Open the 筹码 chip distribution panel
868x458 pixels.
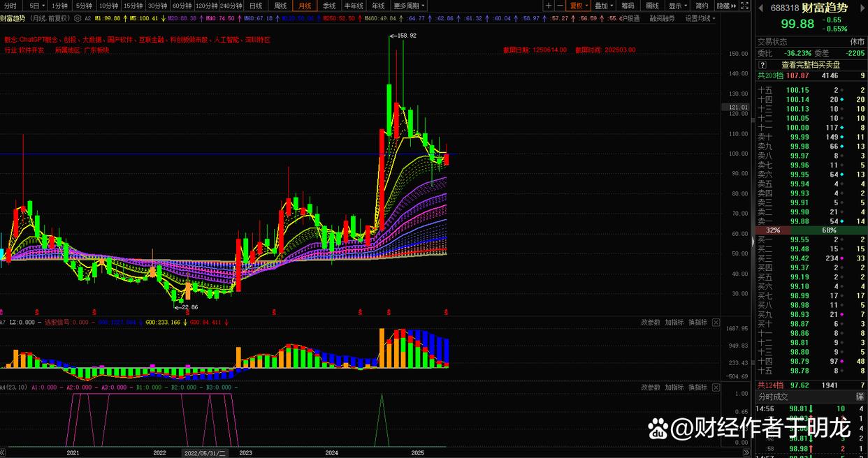click(x=628, y=6)
